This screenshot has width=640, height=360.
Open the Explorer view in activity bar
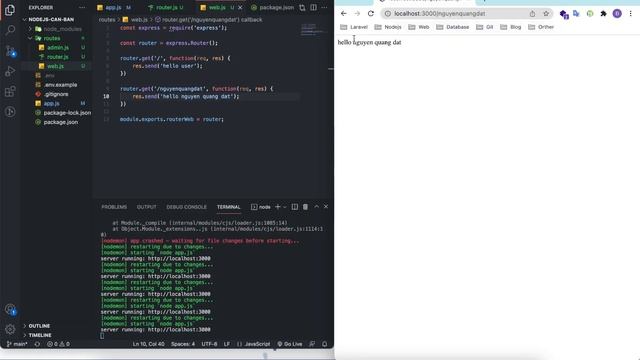coord(10,9)
